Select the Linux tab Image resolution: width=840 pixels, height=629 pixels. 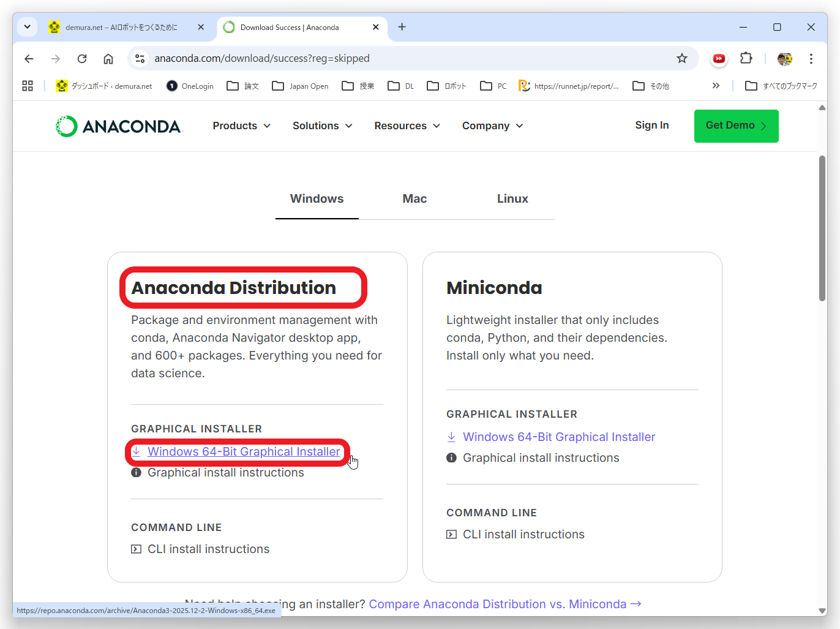tap(512, 199)
